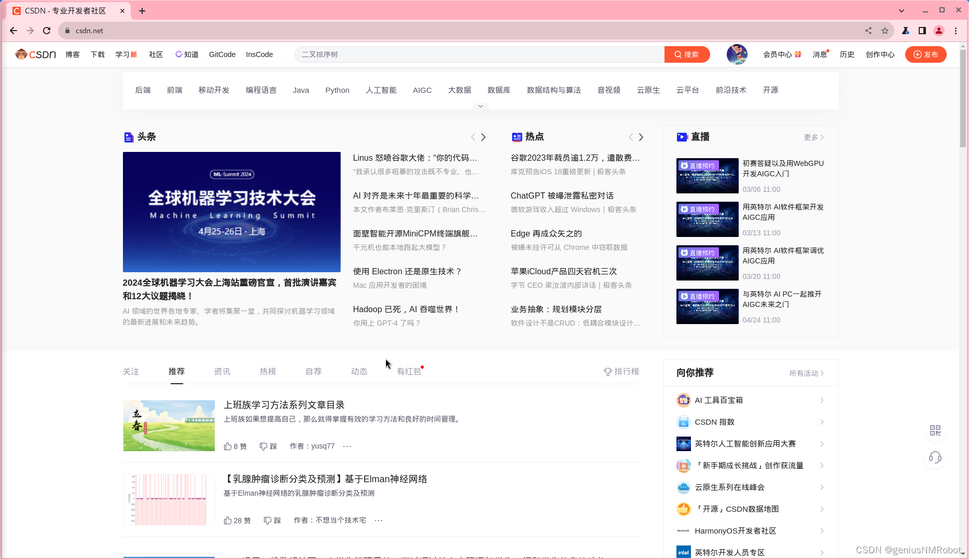Viewport: 969px width, 560px height.
Task: Expand the category bar chevron below the tags
Action: click(480, 106)
